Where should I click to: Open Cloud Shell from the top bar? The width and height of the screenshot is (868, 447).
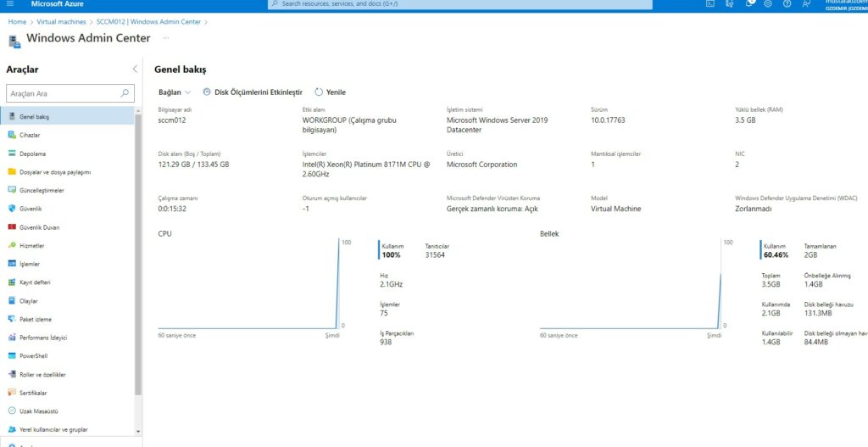tap(710, 3)
